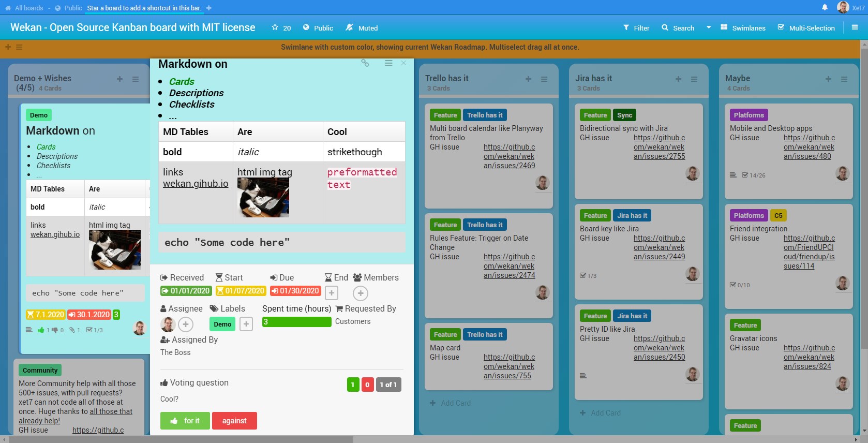
Task: Toggle the Muted watch setting
Action: pyautogui.click(x=362, y=28)
